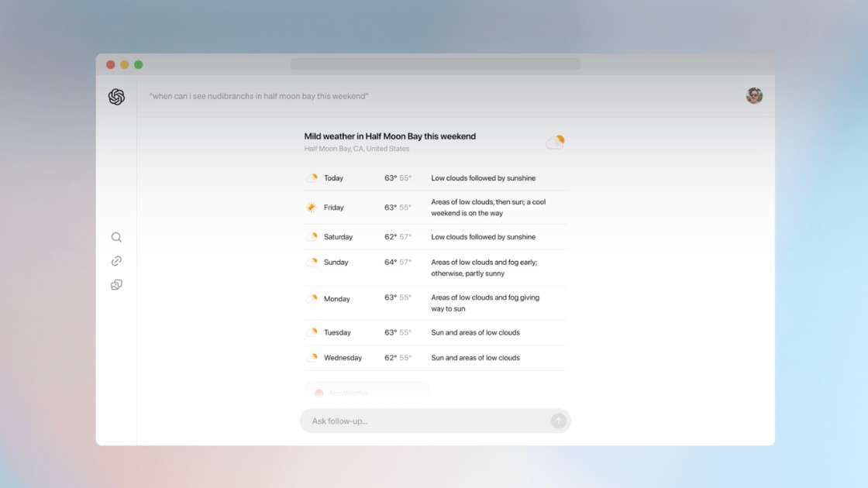Click Wednesday's weather icon

(312, 358)
